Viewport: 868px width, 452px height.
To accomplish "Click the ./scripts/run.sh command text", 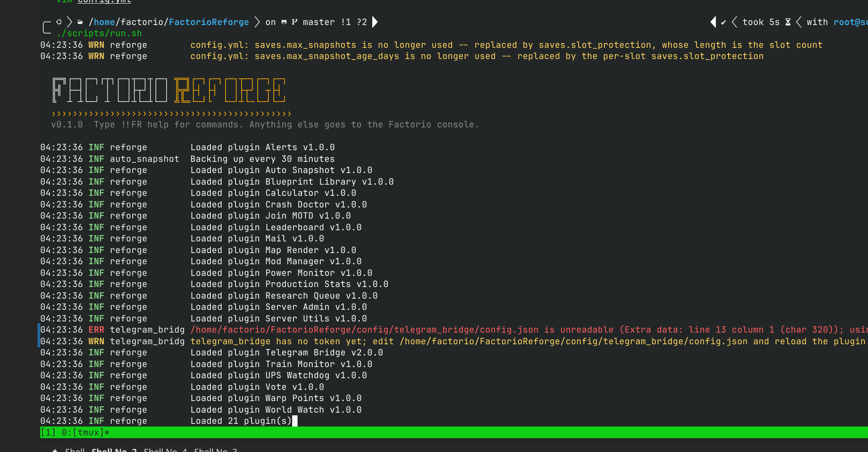I will point(99,34).
